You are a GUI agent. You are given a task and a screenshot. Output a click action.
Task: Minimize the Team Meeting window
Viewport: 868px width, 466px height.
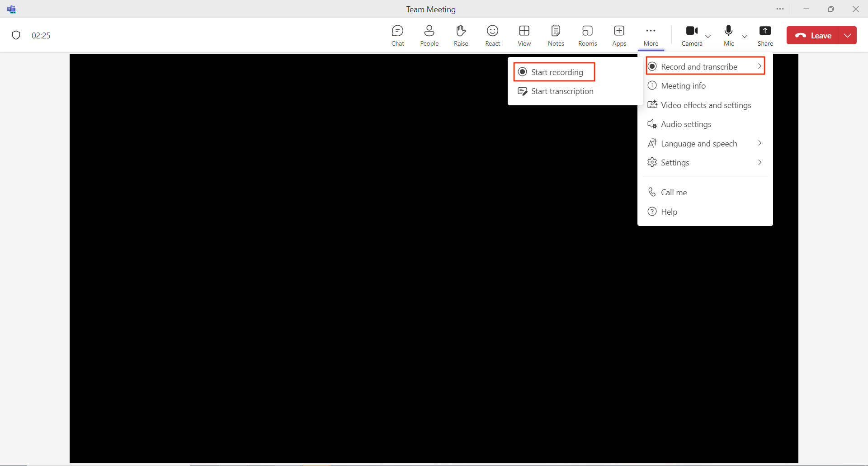806,9
